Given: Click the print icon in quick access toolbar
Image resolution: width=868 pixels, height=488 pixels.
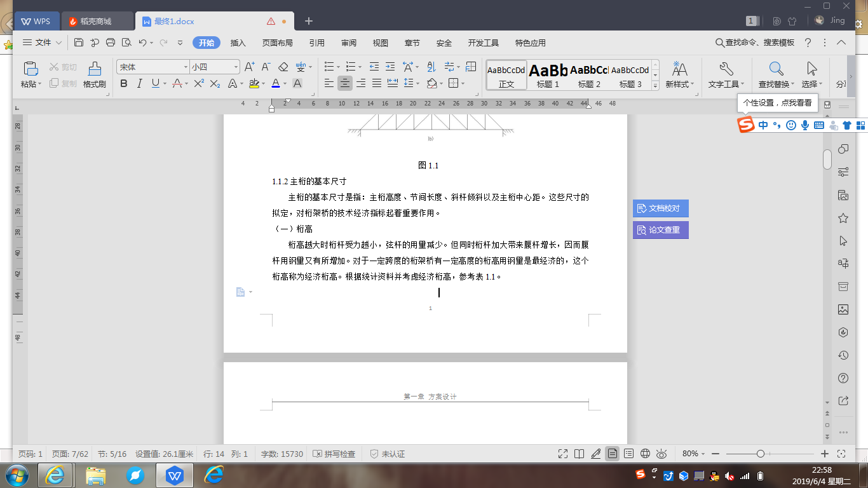Looking at the screenshot, I should point(111,43).
